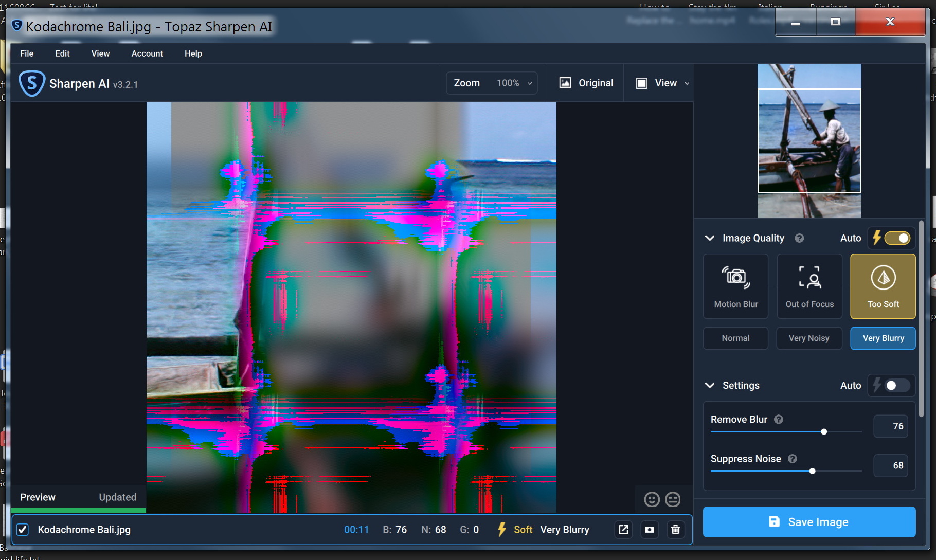Screen dimensions: 936x560
Task: Delete Kodachrome Bali.jpg with trash icon
Action: pos(676,530)
